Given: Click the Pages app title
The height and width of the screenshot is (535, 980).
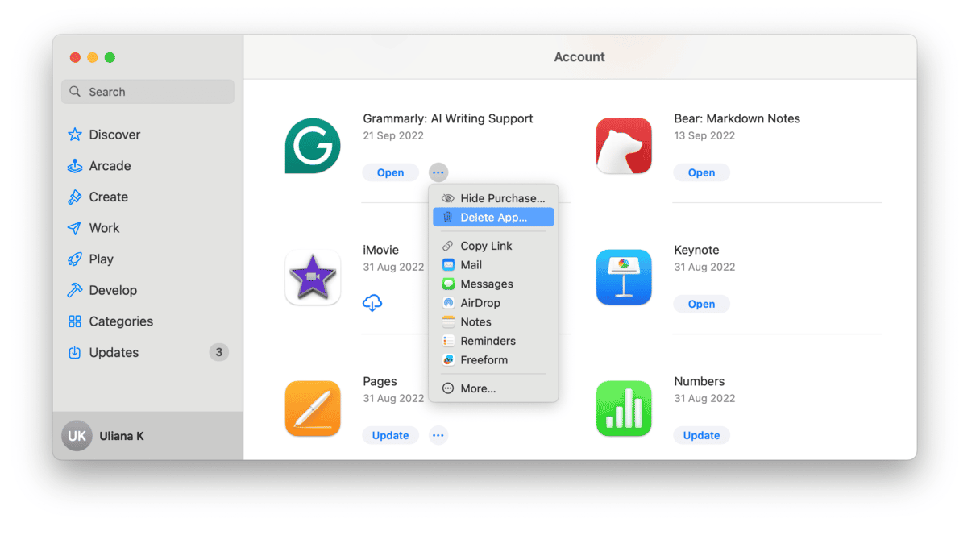Looking at the screenshot, I should pyautogui.click(x=380, y=381).
